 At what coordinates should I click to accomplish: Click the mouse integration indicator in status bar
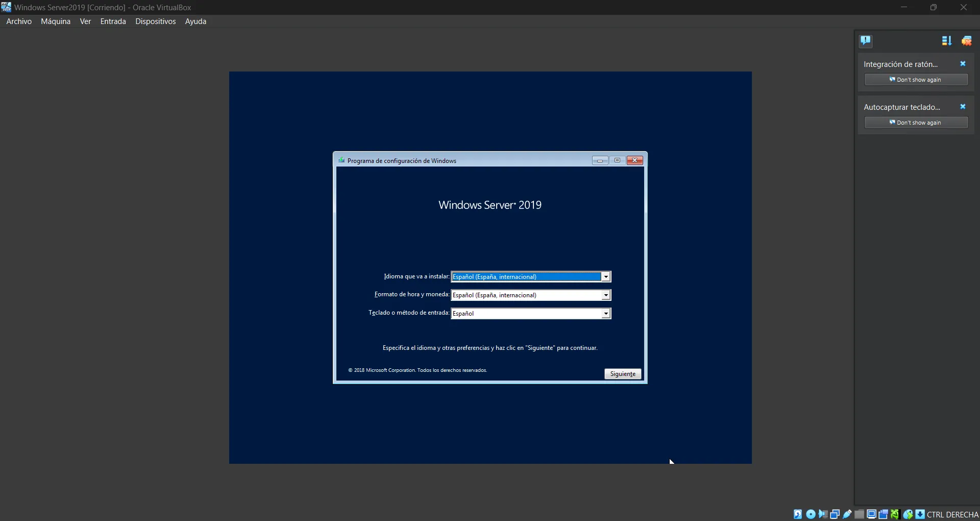(x=908, y=514)
